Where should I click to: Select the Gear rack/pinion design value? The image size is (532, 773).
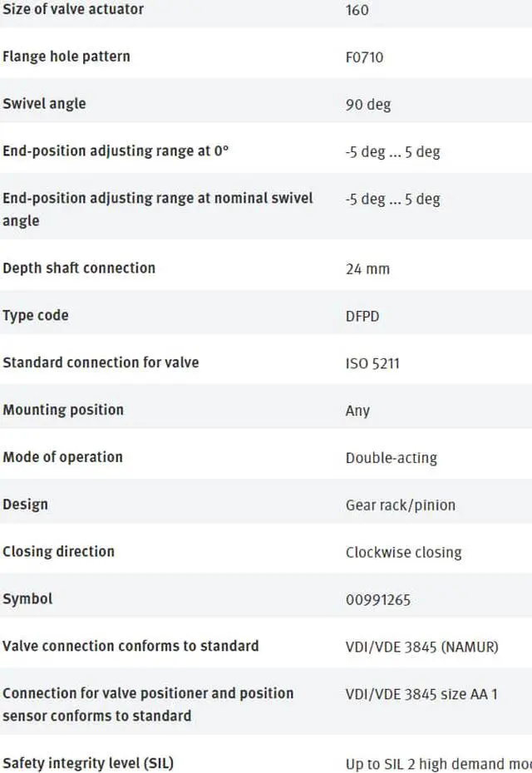pyautogui.click(x=401, y=505)
